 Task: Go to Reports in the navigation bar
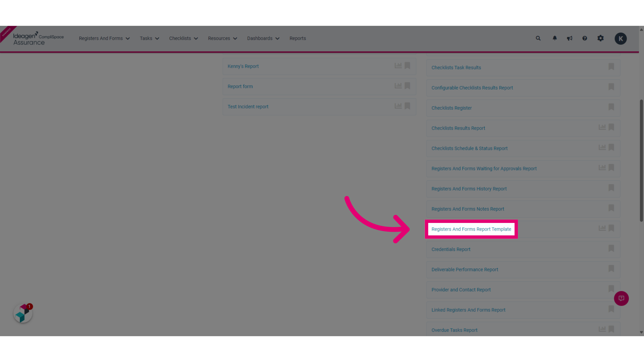[x=298, y=38]
